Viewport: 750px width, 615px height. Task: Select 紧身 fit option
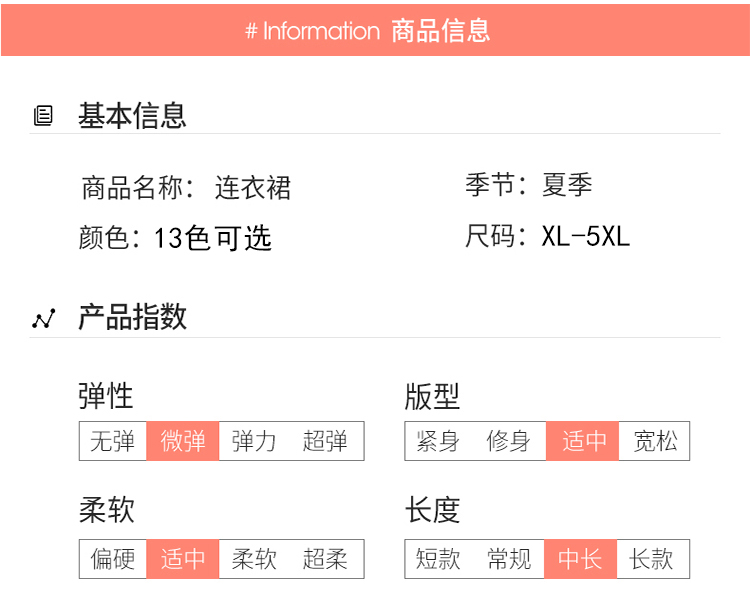point(439,441)
